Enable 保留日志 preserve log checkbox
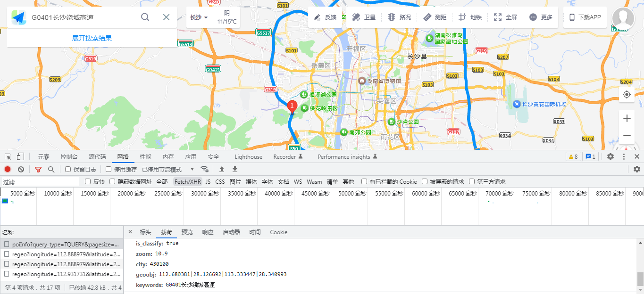The height and width of the screenshot is (294, 644). pos(68,169)
